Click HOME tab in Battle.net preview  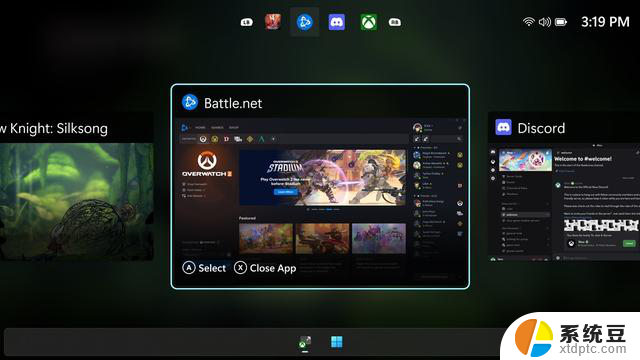[x=200, y=128]
